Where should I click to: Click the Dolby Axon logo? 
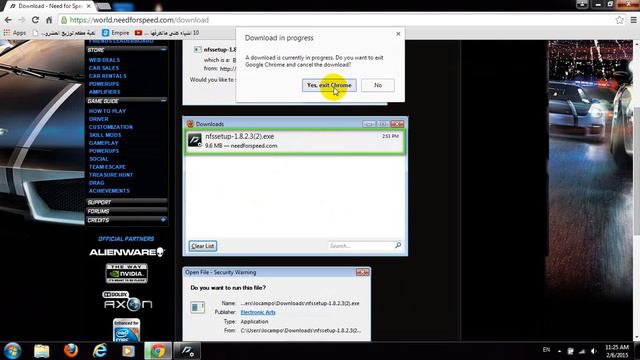point(127,301)
